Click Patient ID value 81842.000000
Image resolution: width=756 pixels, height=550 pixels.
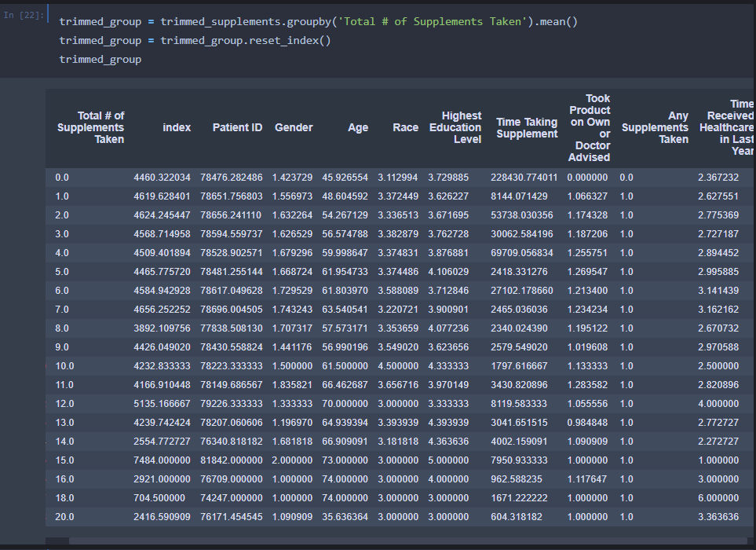pyautogui.click(x=232, y=460)
